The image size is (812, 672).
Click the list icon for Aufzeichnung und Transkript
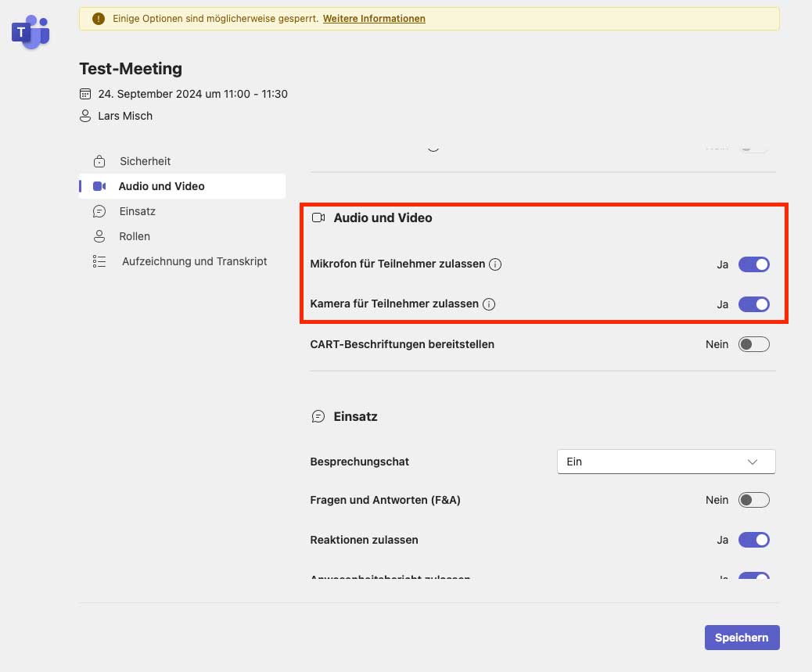[x=99, y=261]
